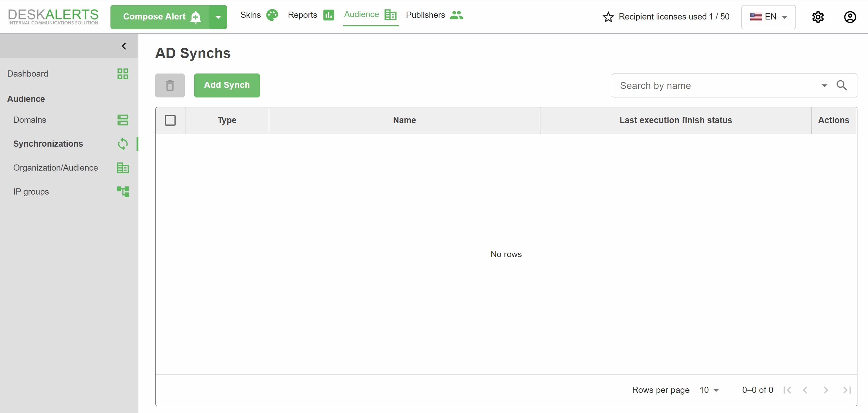Open the user account profile icon
Screen dimensions: 868x413
pyautogui.click(x=850, y=17)
